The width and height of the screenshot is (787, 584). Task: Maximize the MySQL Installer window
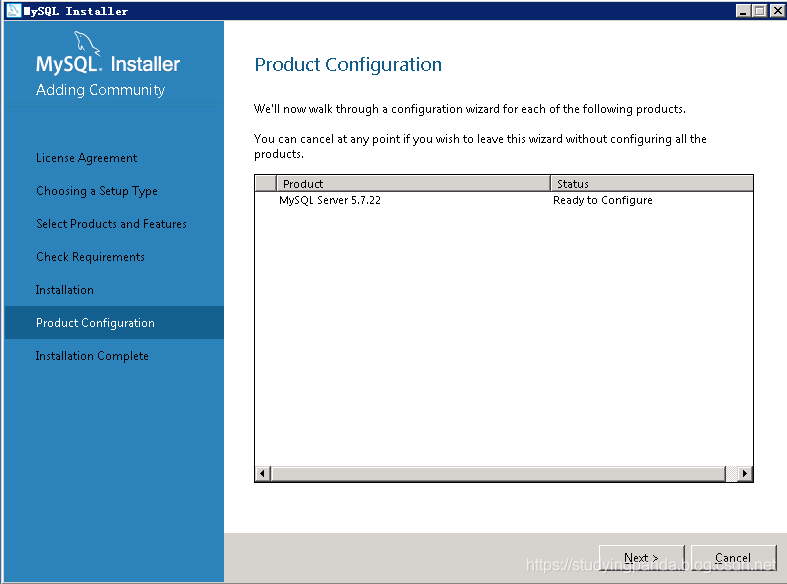click(760, 10)
